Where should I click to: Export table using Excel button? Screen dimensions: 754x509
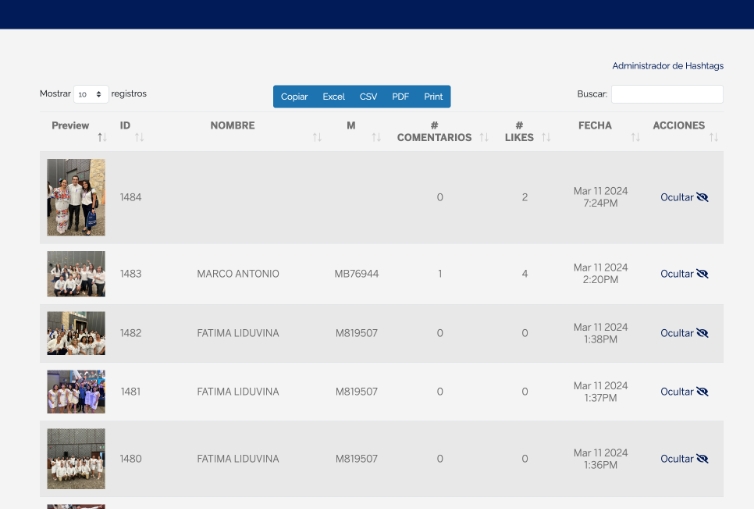(333, 97)
